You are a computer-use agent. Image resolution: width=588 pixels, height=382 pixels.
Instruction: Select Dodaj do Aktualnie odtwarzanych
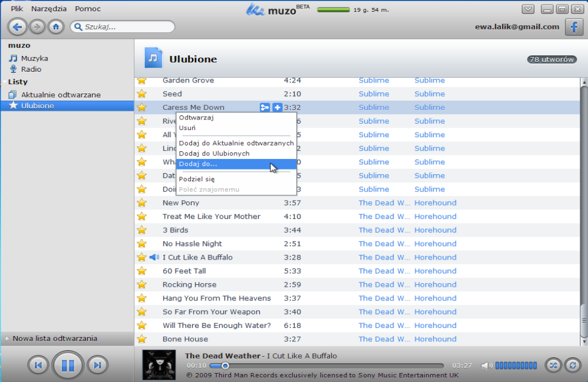tap(236, 143)
